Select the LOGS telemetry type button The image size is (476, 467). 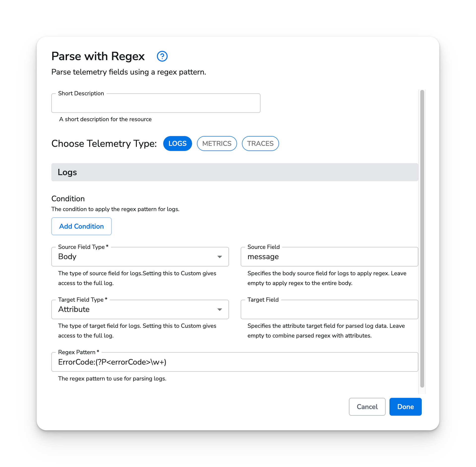pos(178,143)
